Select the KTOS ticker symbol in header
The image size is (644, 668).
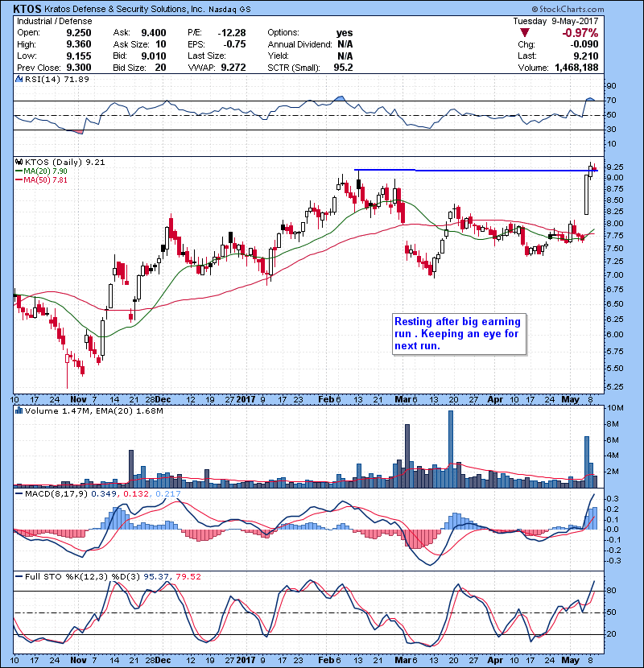tap(27, 9)
